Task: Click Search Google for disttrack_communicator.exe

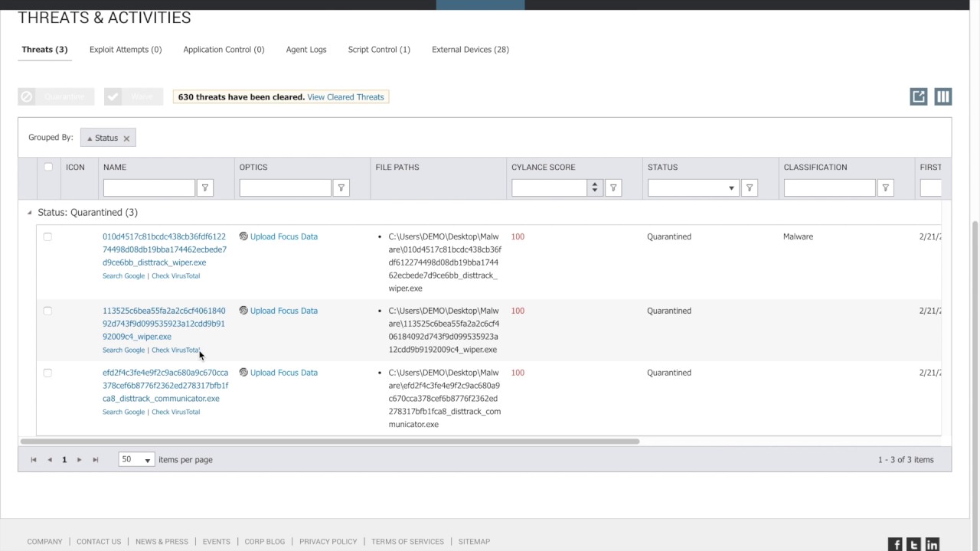Action: [x=123, y=412]
